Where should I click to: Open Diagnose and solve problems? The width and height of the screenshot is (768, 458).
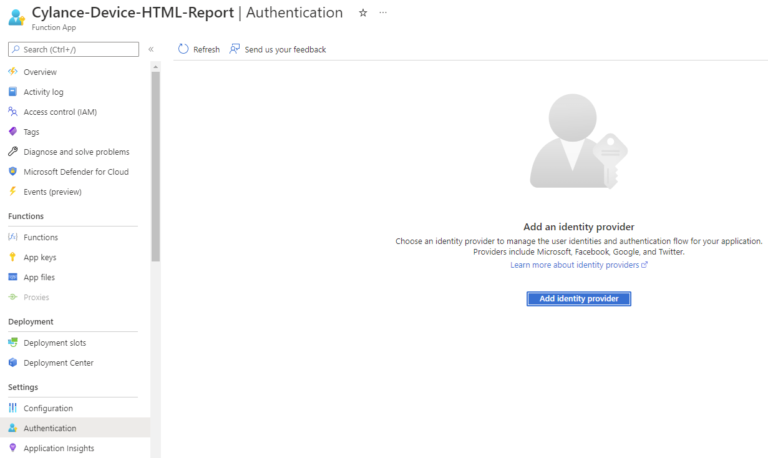click(x=76, y=152)
